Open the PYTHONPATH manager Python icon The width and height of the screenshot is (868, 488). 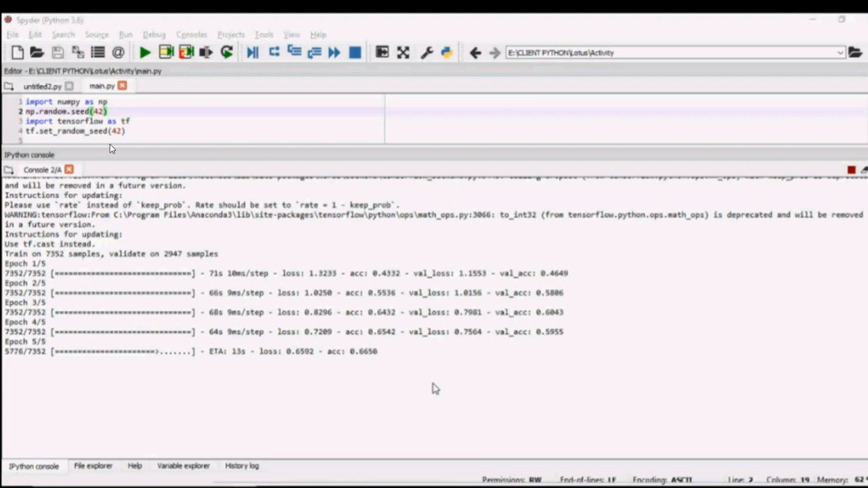pos(447,53)
